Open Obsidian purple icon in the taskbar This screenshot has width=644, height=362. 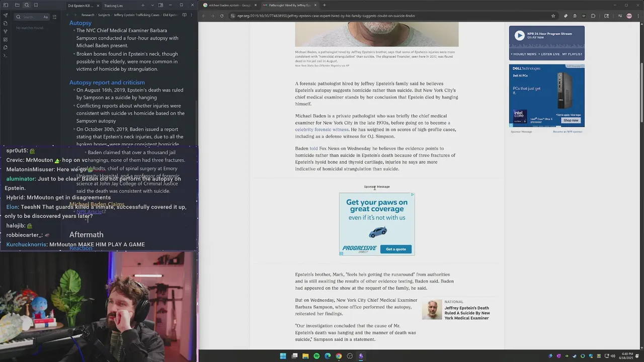click(x=361, y=356)
